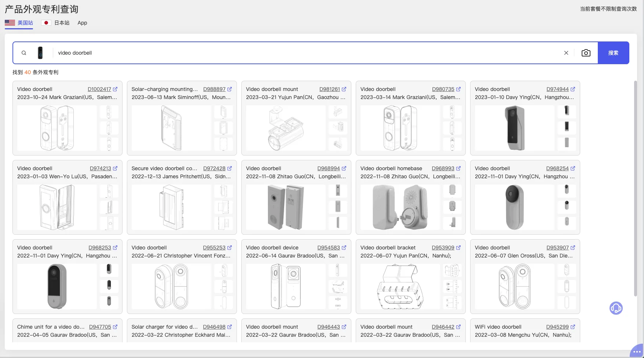Open customer support headset icon
The width and height of the screenshot is (644, 358).
tap(616, 308)
